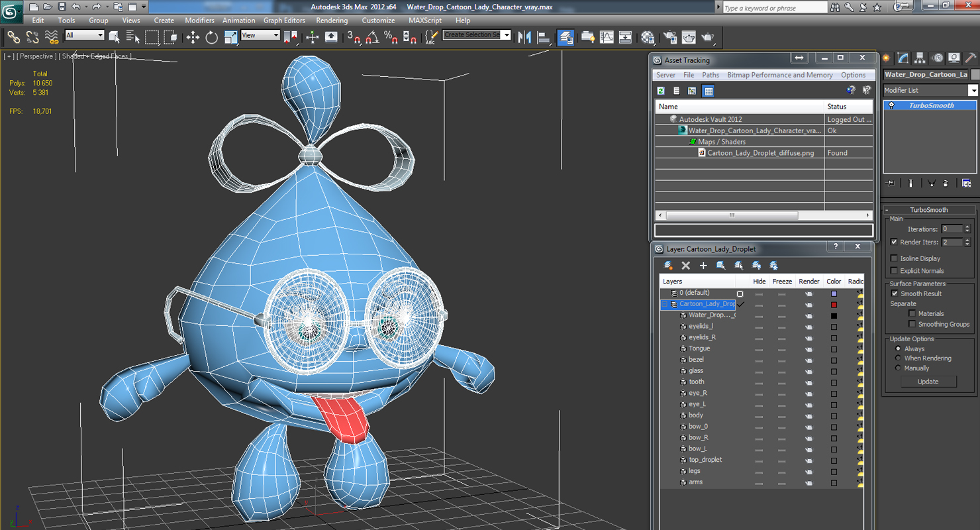Click the Mirror tool icon
The width and height of the screenshot is (980, 530).
pos(525,37)
